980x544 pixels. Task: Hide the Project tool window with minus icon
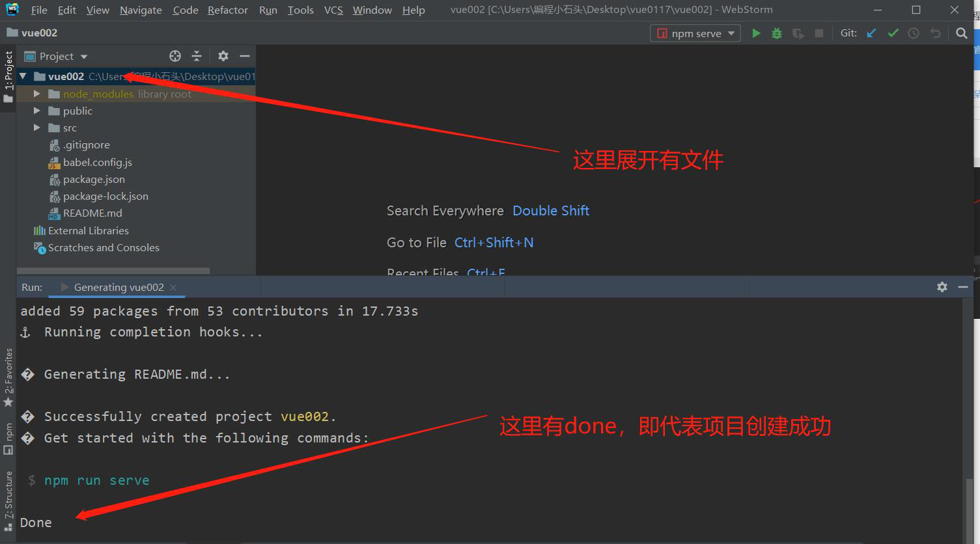point(245,56)
